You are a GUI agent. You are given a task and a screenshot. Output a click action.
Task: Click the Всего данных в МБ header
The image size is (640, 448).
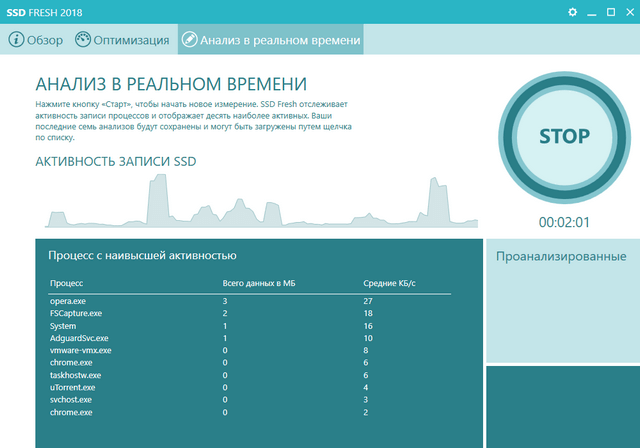click(x=259, y=283)
